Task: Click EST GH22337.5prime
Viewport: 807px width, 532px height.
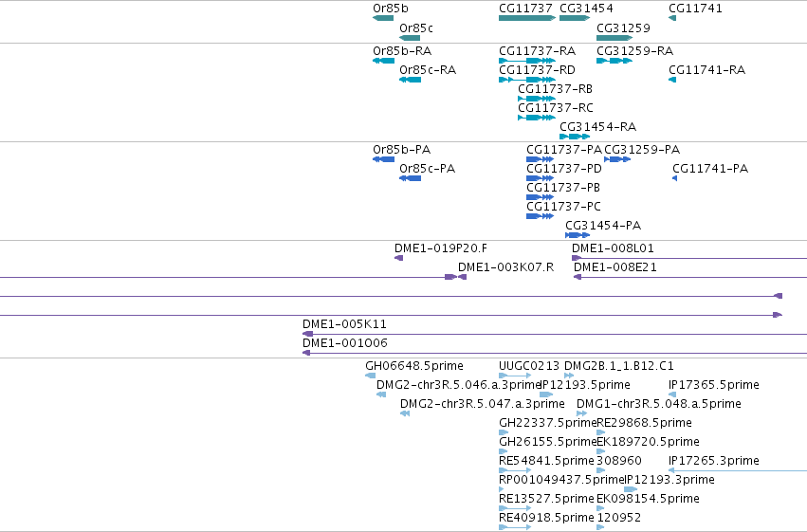Action: 547,424
